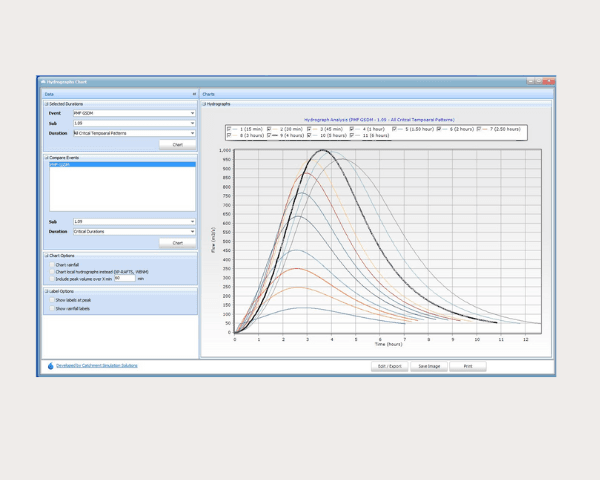Maximize the Hydrographs Chart window
Viewport: 600px width, 480px height.
tap(538, 81)
